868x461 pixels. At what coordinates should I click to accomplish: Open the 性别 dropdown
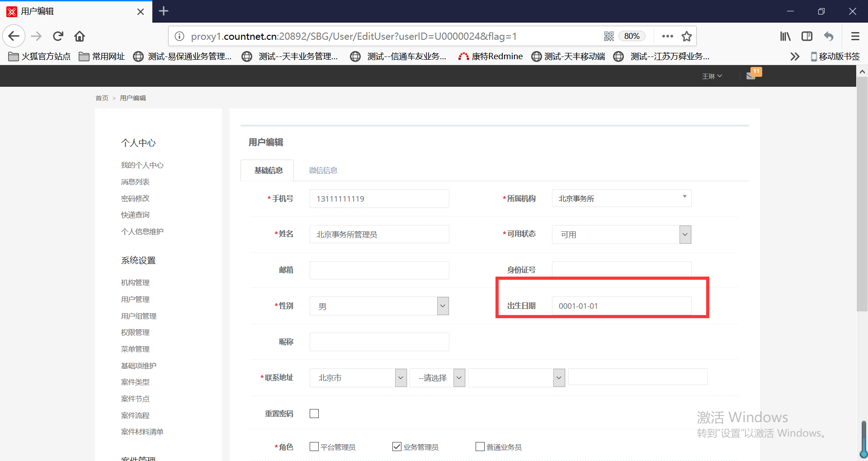click(379, 306)
